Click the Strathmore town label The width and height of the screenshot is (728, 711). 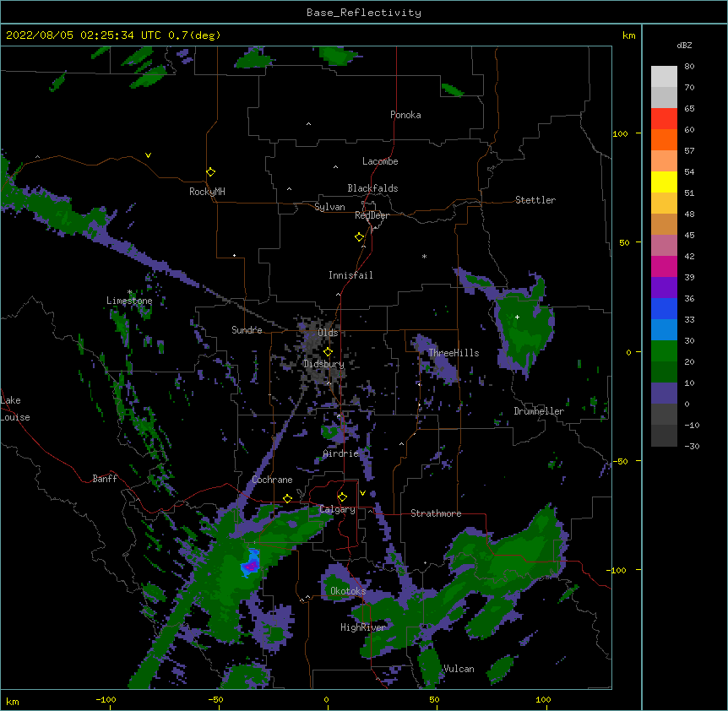(436, 513)
